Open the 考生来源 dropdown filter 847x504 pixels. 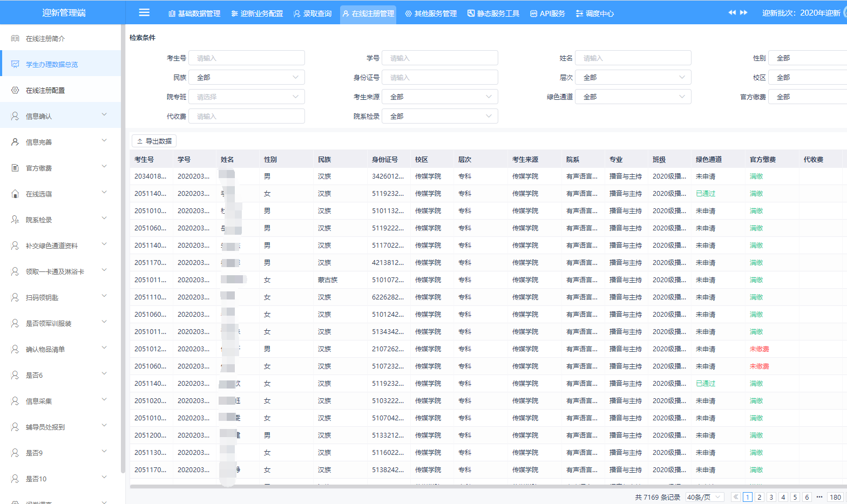coord(440,97)
